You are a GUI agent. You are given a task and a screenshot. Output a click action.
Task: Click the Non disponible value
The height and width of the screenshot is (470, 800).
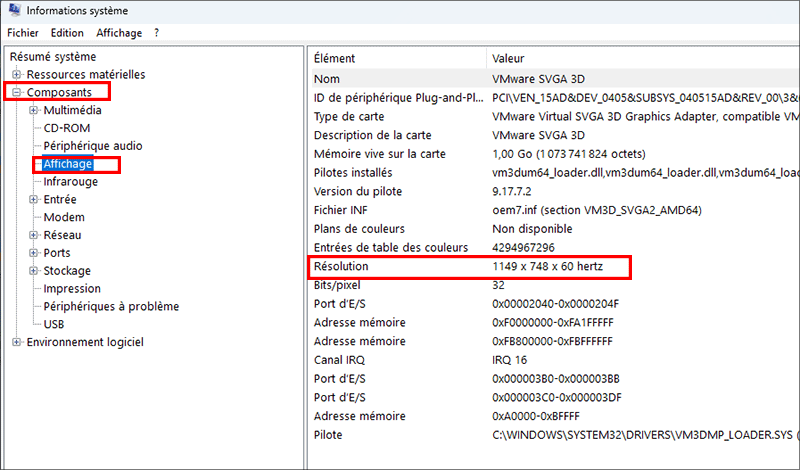[532, 229]
